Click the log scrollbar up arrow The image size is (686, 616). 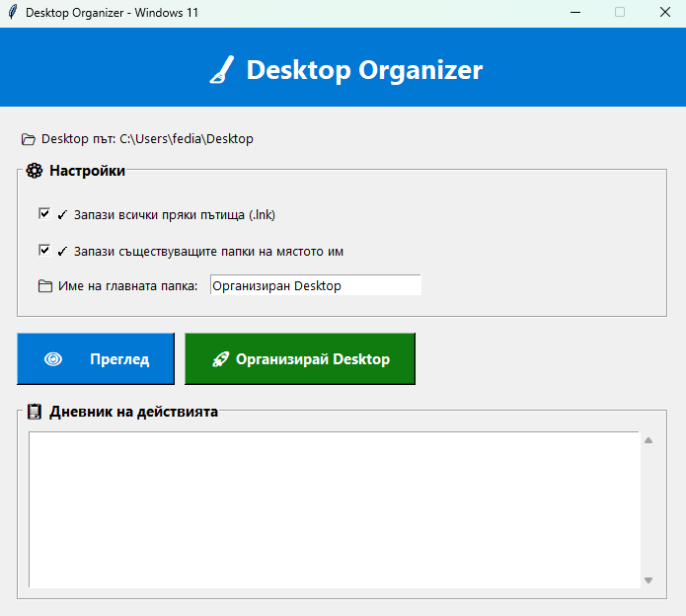pos(648,440)
